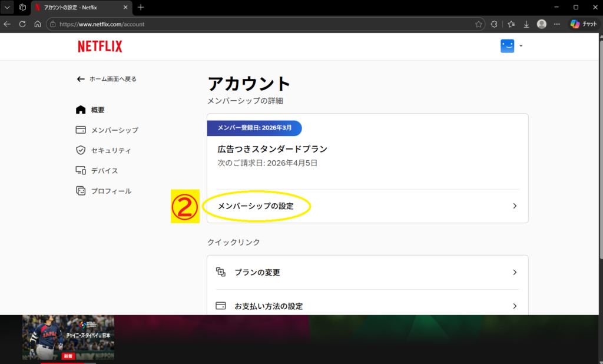Viewport: 603px width, 364px height.
Task: Expand chevron beside メンバーシップの設定
Action: click(515, 206)
